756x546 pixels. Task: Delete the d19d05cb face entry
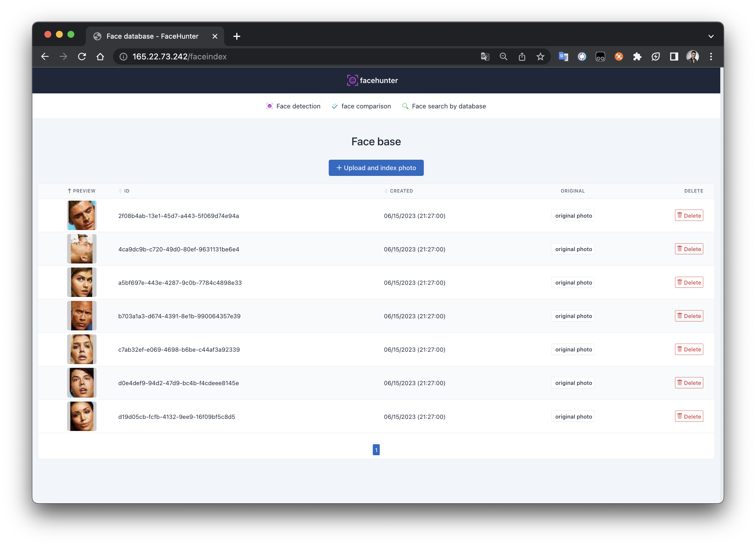pyautogui.click(x=689, y=416)
